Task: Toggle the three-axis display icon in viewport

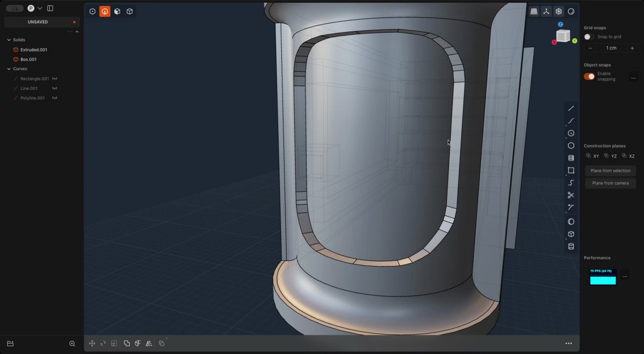Action: point(546,11)
